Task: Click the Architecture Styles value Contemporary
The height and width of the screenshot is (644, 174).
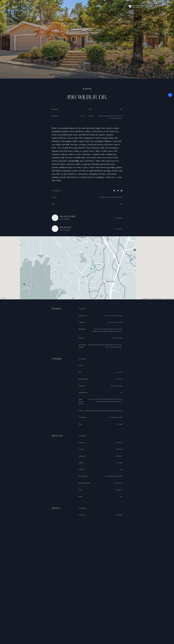Action: point(118,483)
